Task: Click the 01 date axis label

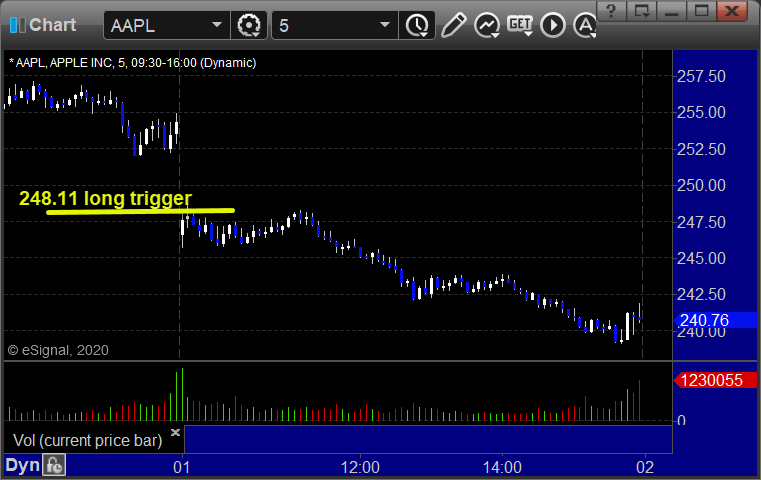Action: point(182,467)
